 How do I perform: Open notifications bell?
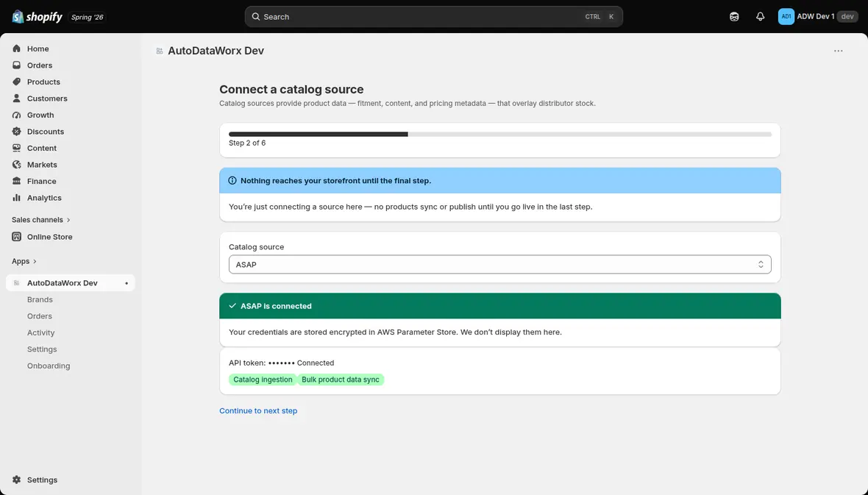(x=760, y=17)
